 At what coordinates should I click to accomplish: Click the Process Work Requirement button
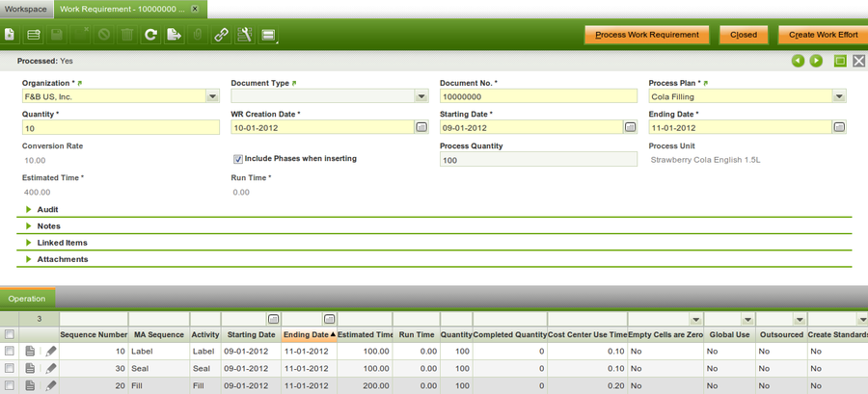(646, 35)
